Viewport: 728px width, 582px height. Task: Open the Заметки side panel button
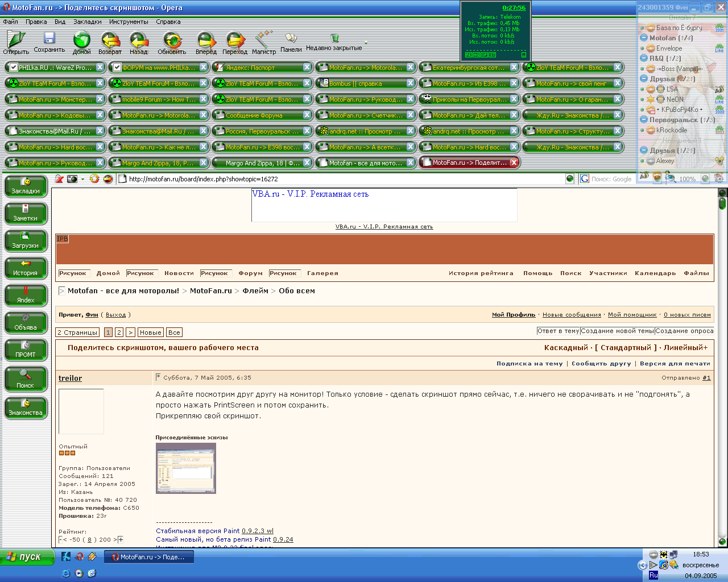coord(26,214)
